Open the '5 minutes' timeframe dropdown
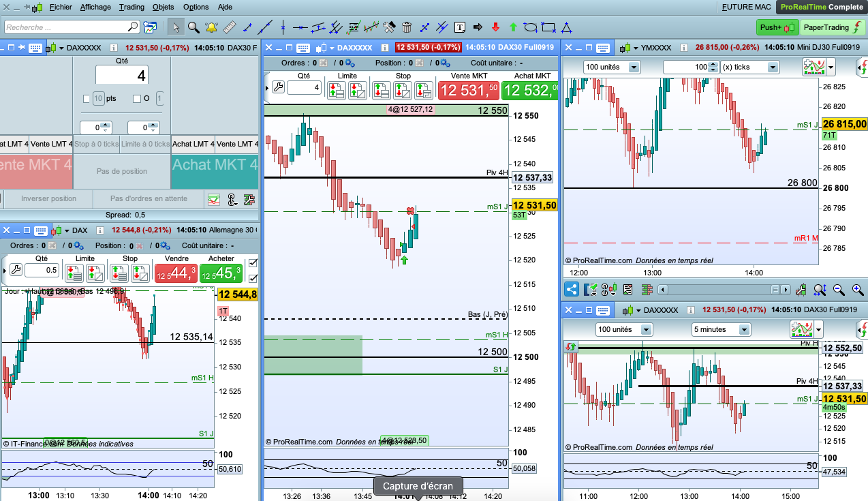 pyautogui.click(x=722, y=329)
